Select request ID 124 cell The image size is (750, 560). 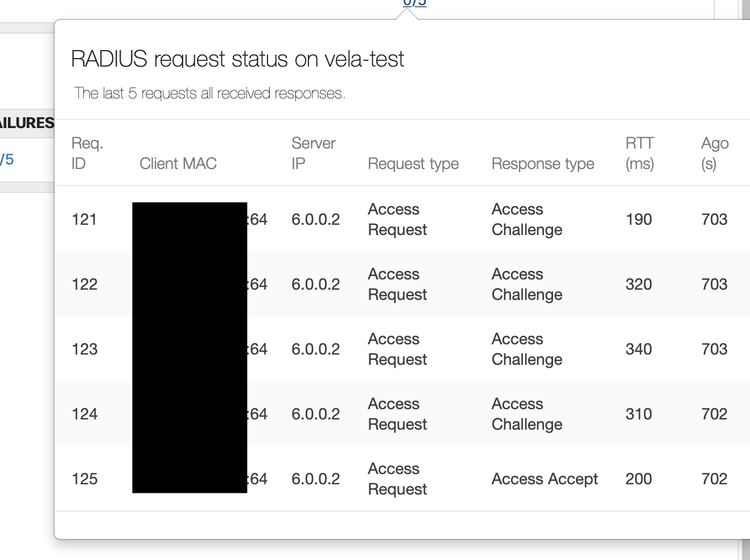coord(85,414)
